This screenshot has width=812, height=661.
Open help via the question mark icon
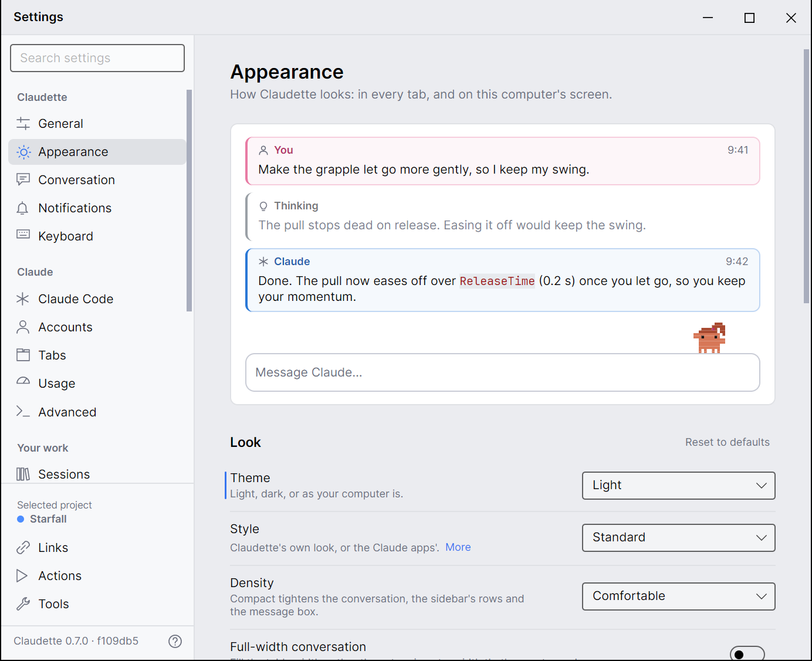pyautogui.click(x=175, y=641)
